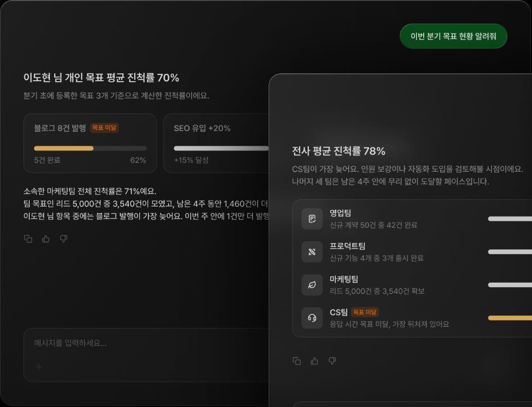Screen dimensions: 532x407
Task: Copy the 전사 평균 진척률 response
Action: pos(297,361)
